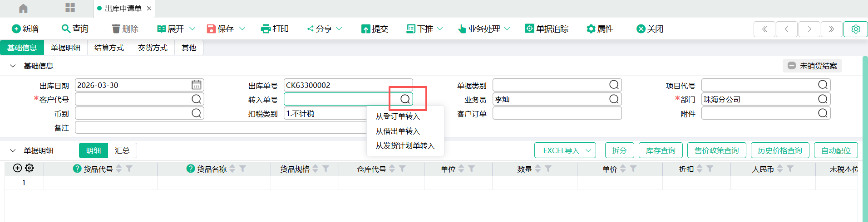Click the calendar icon in 出库日期 field
Image resolution: width=868 pixels, height=222 pixels.
pyautogui.click(x=196, y=85)
